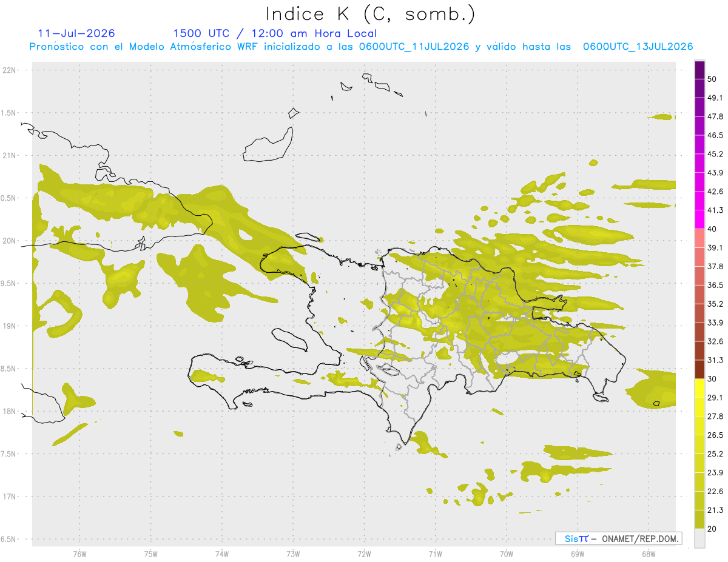Click the '20' colorbar label

[713, 529]
